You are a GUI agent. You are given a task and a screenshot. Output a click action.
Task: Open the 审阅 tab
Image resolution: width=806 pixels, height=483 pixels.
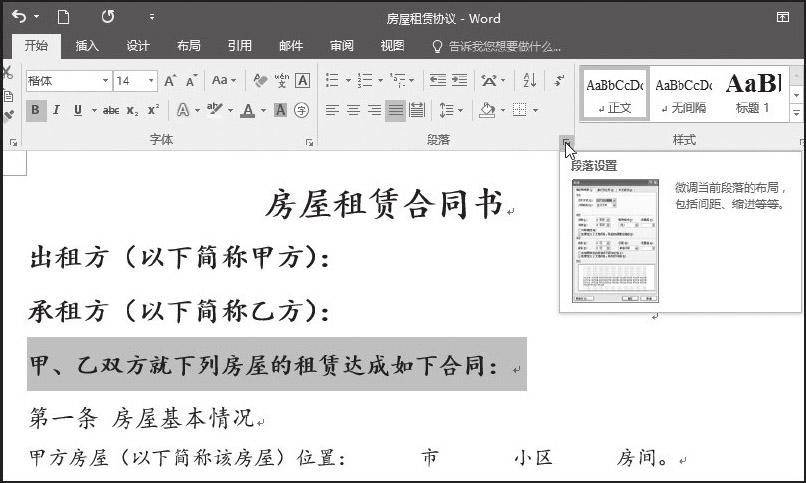click(341, 46)
